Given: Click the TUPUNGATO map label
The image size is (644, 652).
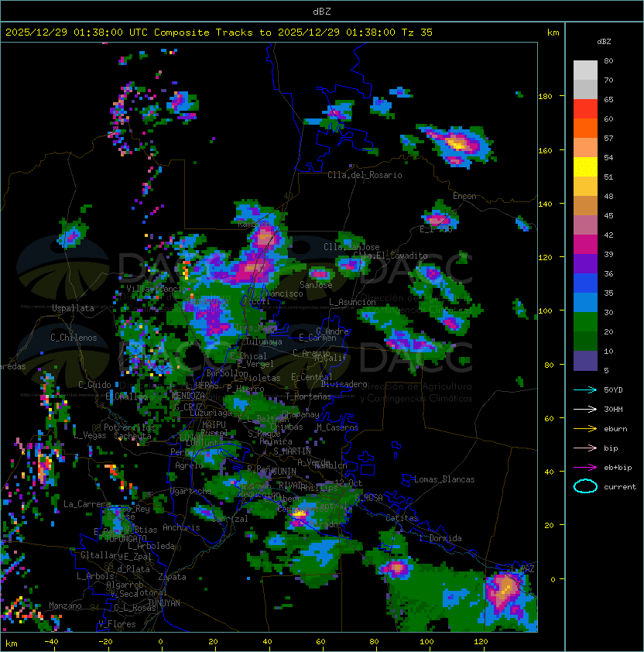Looking at the screenshot, I should 125,539.
